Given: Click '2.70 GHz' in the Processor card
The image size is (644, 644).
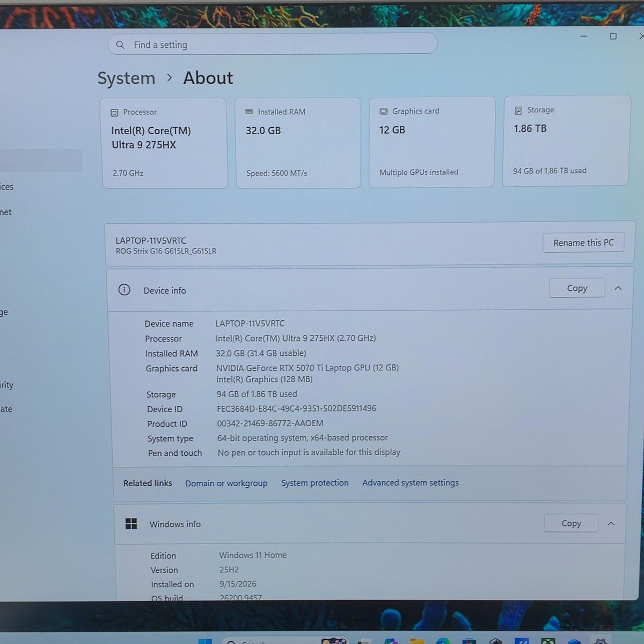Looking at the screenshot, I should [x=128, y=173].
